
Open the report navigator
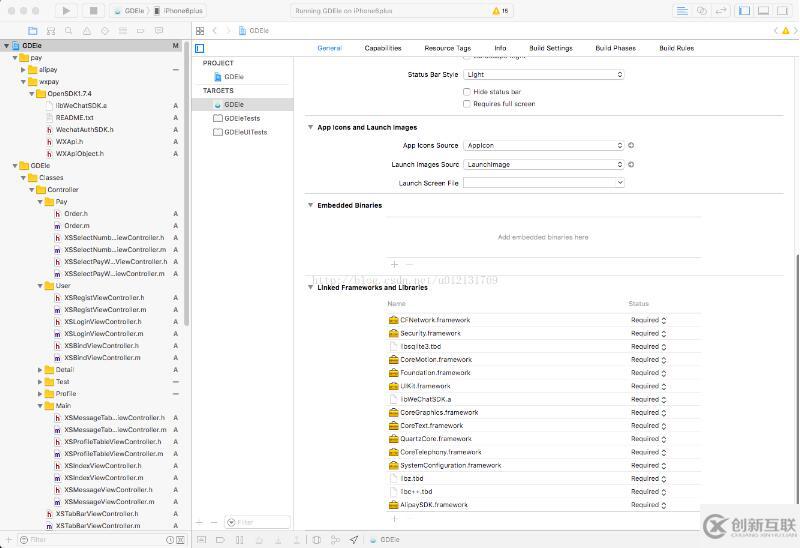[159, 31]
